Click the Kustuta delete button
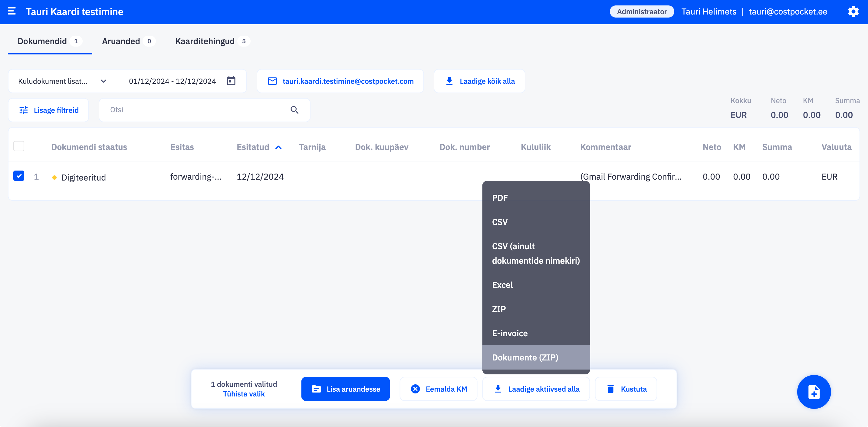The width and height of the screenshot is (868, 427). (626, 389)
